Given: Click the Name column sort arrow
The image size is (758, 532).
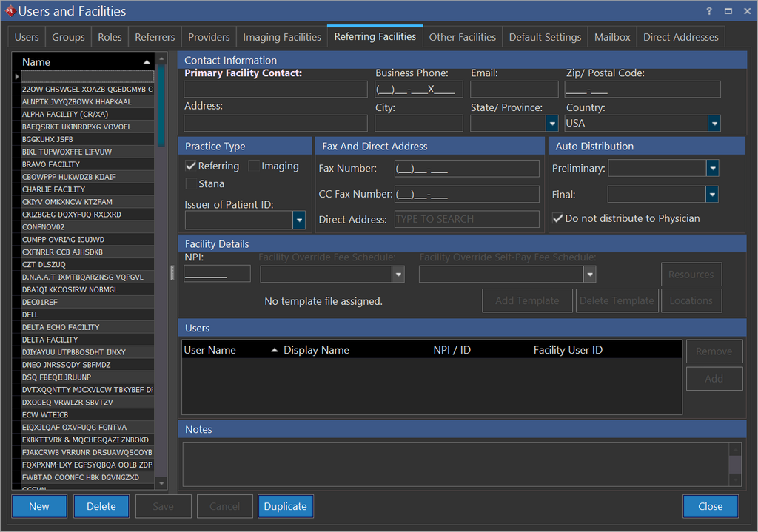Looking at the screenshot, I should click(147, 62).
